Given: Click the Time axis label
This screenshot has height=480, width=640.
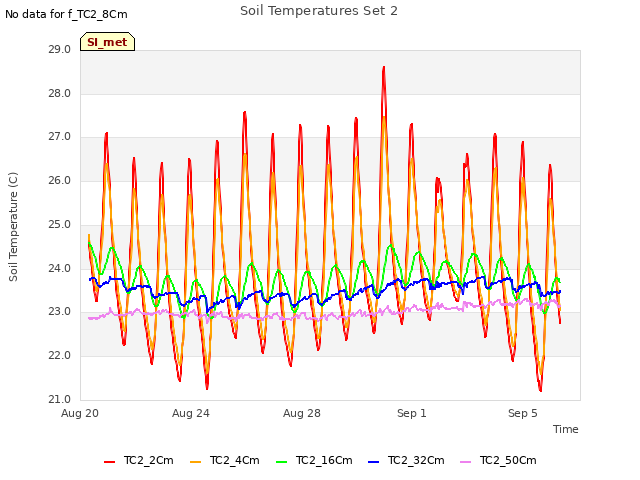Looking at the screenshot, I should click(566, 429).
